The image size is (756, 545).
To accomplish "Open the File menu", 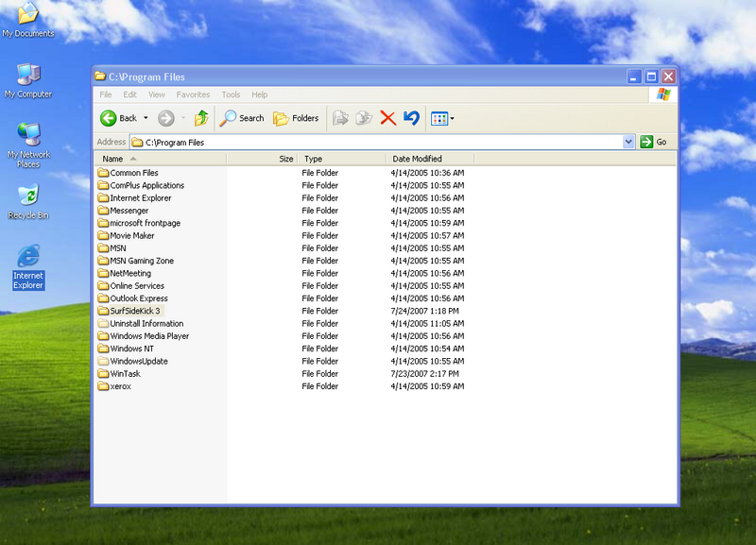I will [106, 94].
